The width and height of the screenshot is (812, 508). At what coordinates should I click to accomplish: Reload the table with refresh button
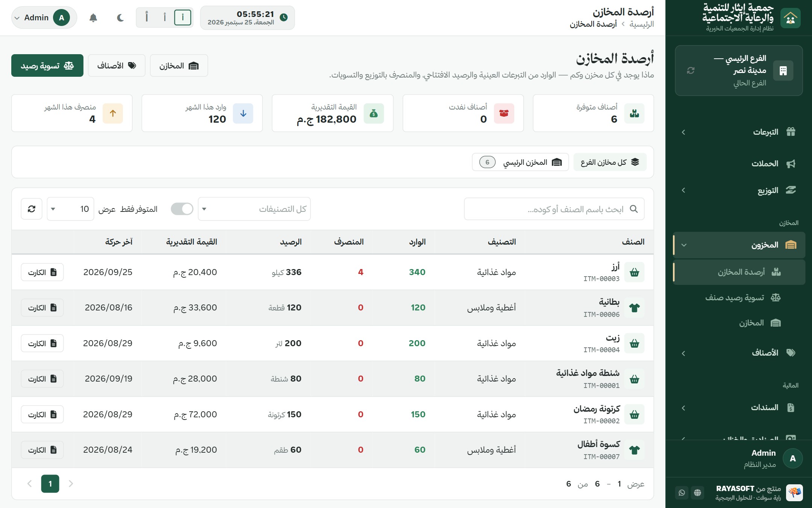(x=32, y=209)
